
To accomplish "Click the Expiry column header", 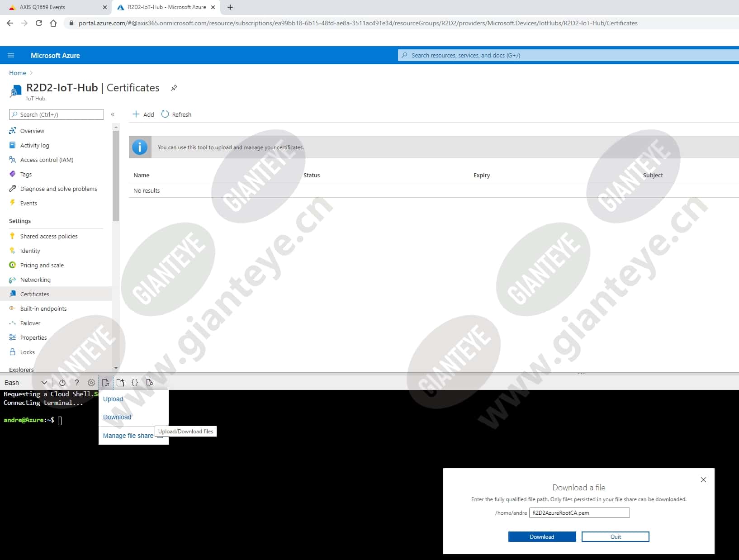I will 482,175.
